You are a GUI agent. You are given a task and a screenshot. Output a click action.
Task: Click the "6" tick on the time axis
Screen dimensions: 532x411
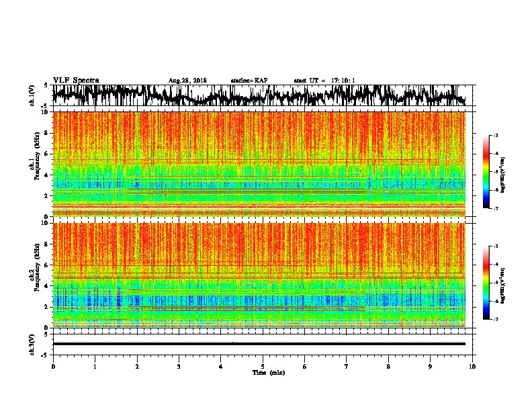click(305, 367)
